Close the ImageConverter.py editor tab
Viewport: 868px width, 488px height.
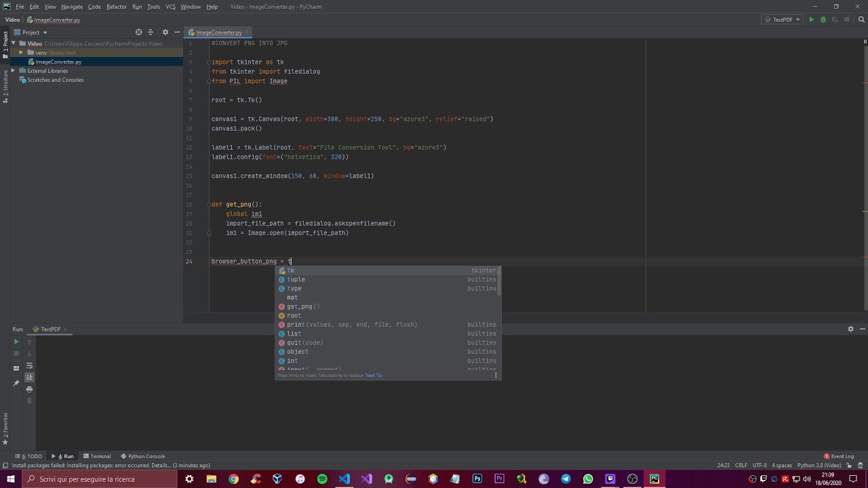(246, 33)
